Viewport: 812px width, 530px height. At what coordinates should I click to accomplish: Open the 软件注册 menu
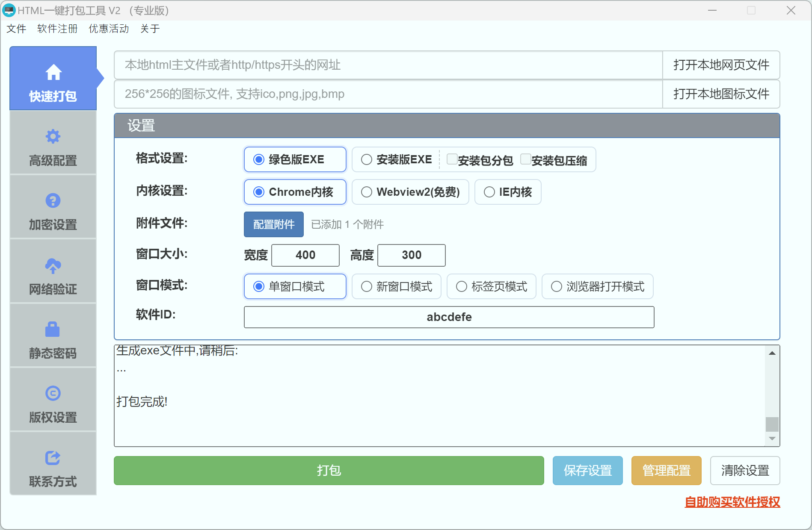coord(57,28)
